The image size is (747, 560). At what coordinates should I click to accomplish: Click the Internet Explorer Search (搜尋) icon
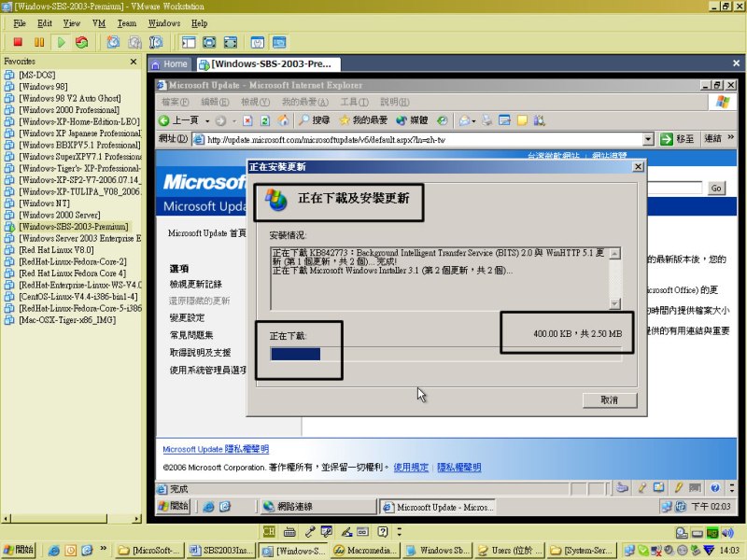(303, 120)
